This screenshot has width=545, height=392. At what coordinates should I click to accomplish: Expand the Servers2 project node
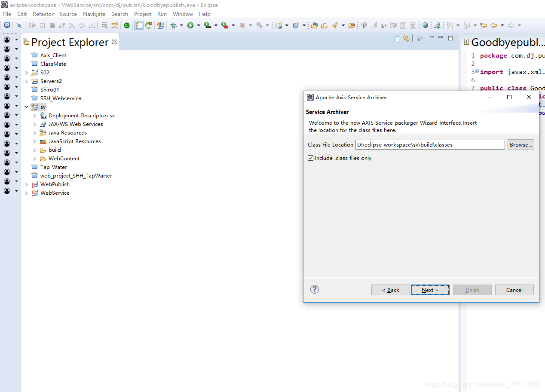coord(27,81)
